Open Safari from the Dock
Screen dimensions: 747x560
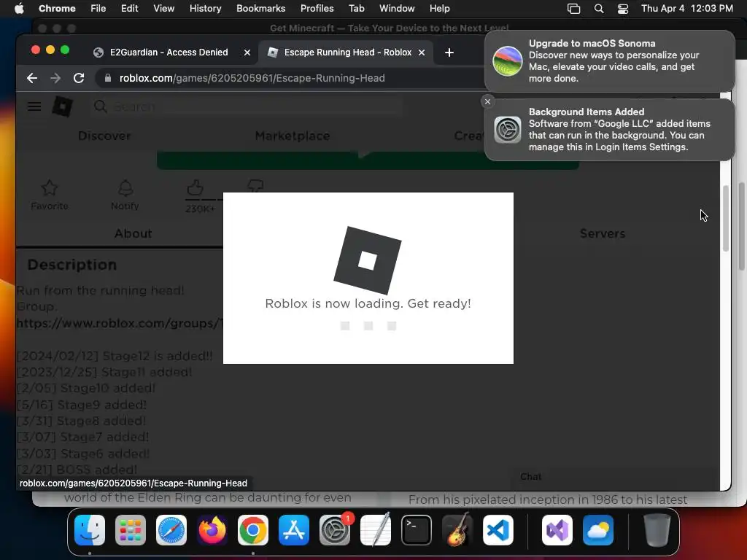pyautogui.click(x=171, y=530)
